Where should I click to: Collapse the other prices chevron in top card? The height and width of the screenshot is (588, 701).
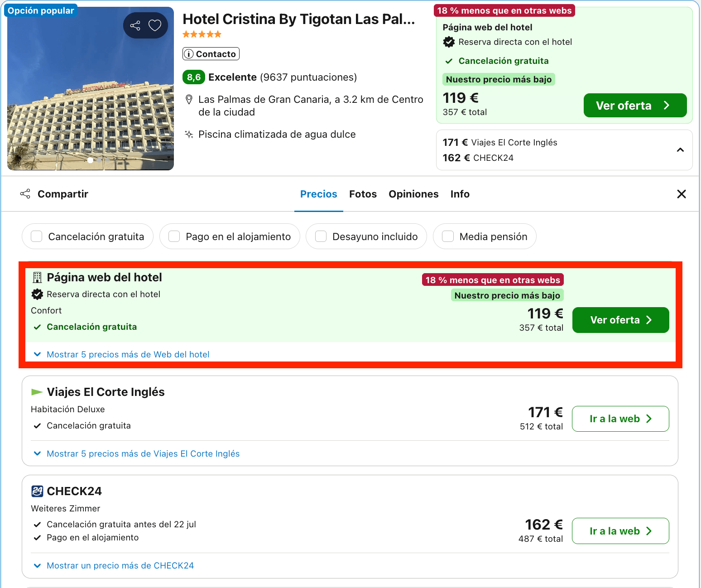(680, 150)
